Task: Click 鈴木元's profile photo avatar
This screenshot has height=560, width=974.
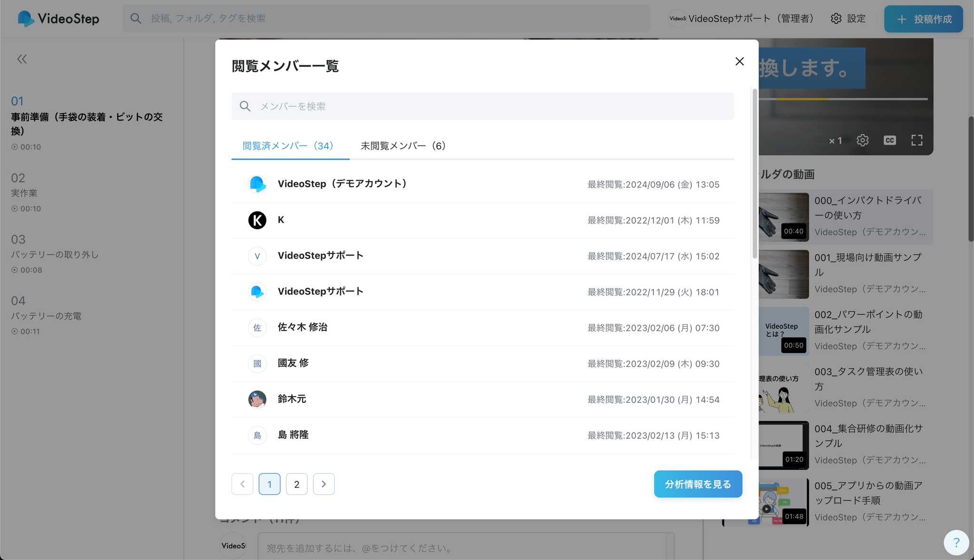Action: (x=257, y=399)
